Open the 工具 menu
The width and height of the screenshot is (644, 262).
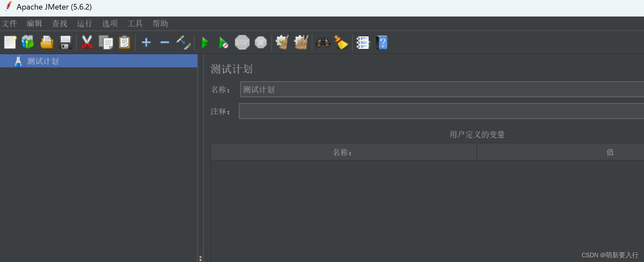point(135,23)
